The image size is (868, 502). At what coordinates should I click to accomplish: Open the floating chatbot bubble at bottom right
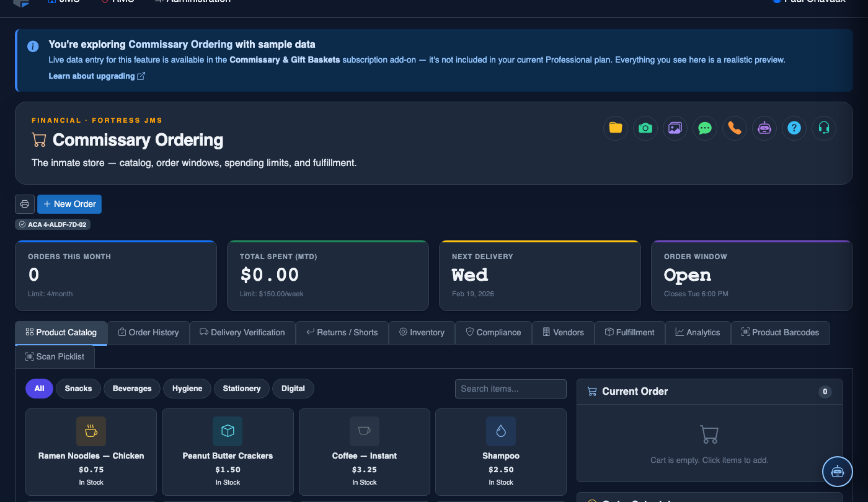click(838, 472)
